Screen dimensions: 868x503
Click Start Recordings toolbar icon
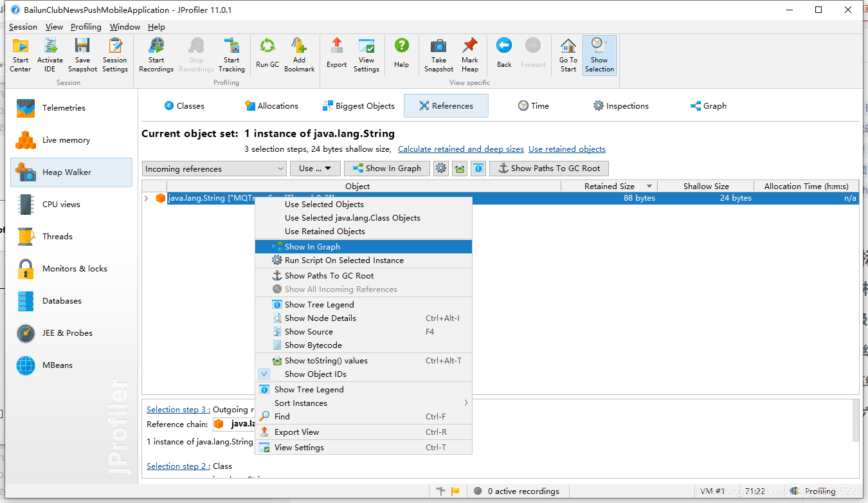point(156,55)
